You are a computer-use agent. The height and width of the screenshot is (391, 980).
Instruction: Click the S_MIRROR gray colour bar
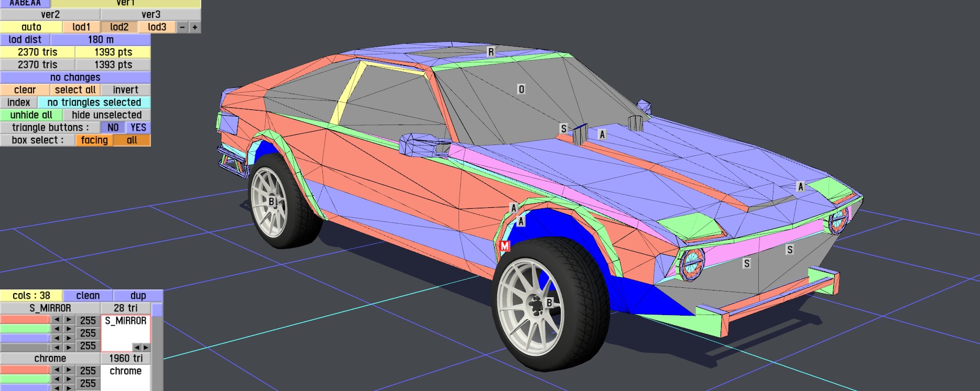tap(25, 347)
